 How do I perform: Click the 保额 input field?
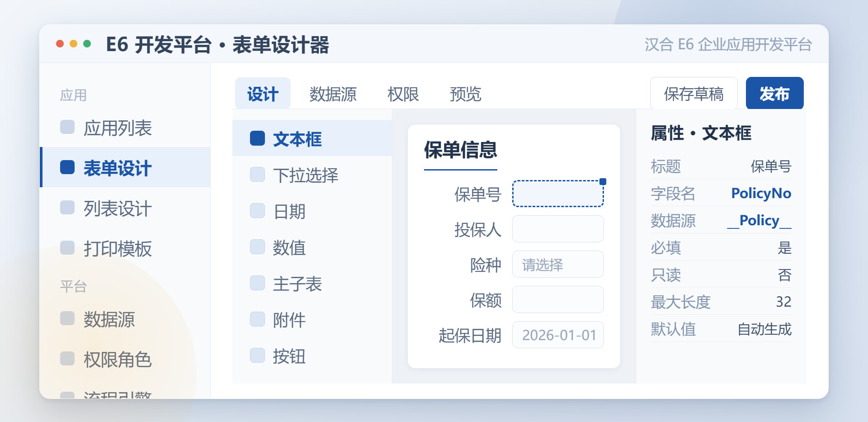point(558,299)
